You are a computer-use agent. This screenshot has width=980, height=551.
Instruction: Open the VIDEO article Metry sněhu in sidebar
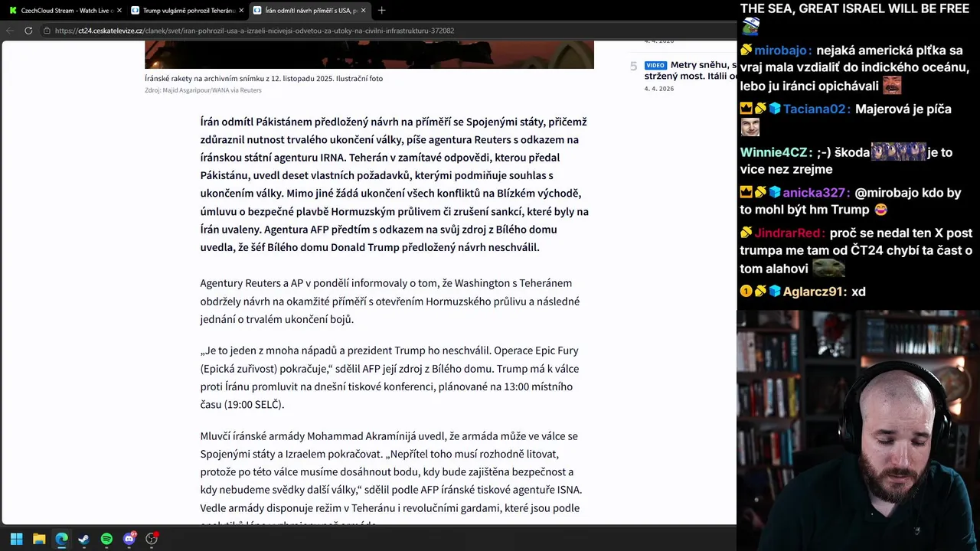[690, 70]
